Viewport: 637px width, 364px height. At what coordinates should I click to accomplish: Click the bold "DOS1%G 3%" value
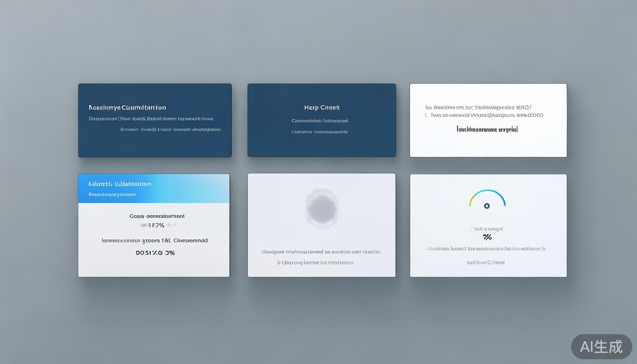point(155,253)
